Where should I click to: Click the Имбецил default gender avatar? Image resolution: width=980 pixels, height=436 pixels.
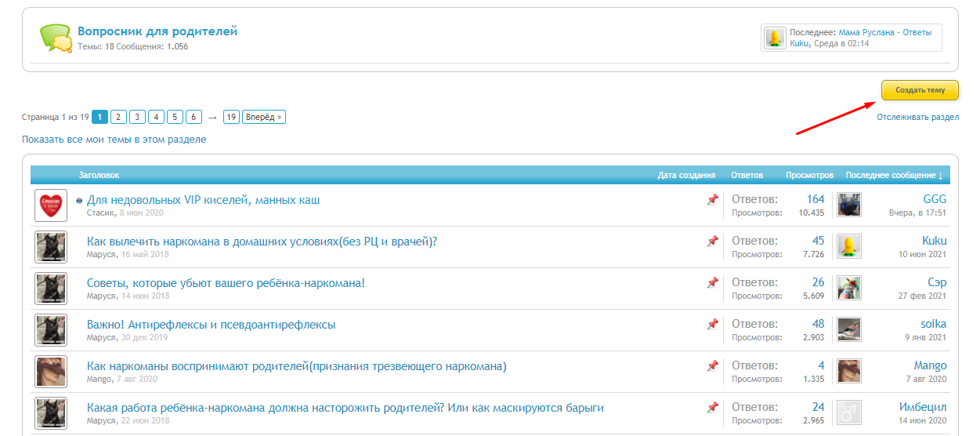pyautogui.click(x=849, y=412)
